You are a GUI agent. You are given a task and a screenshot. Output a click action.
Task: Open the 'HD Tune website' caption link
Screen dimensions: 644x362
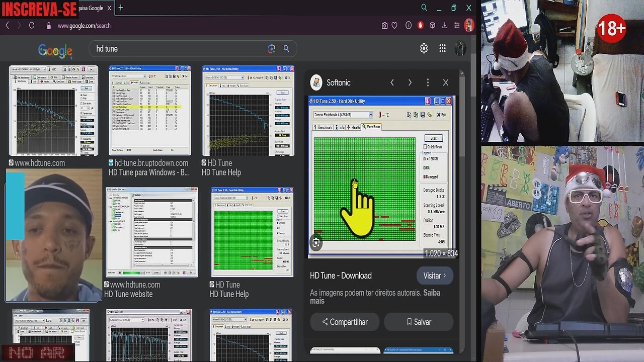pyautogui.click(x=128, y=294)
